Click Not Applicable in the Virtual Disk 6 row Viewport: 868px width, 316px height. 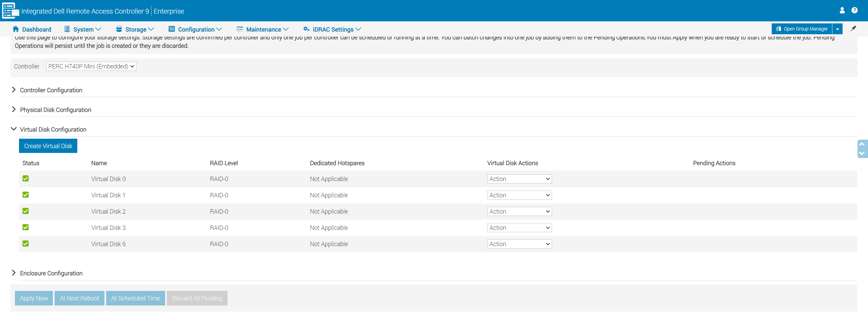(329, 244)
